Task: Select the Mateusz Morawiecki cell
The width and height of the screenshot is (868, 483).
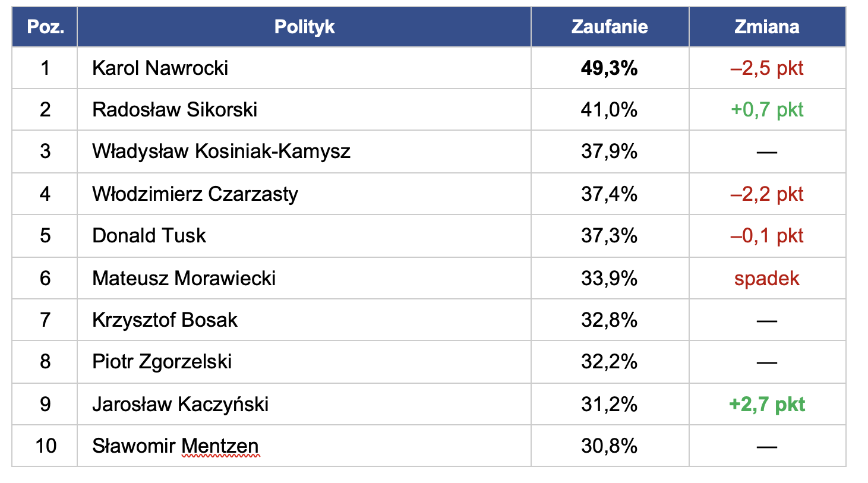Action: click(x=184, y=279)
